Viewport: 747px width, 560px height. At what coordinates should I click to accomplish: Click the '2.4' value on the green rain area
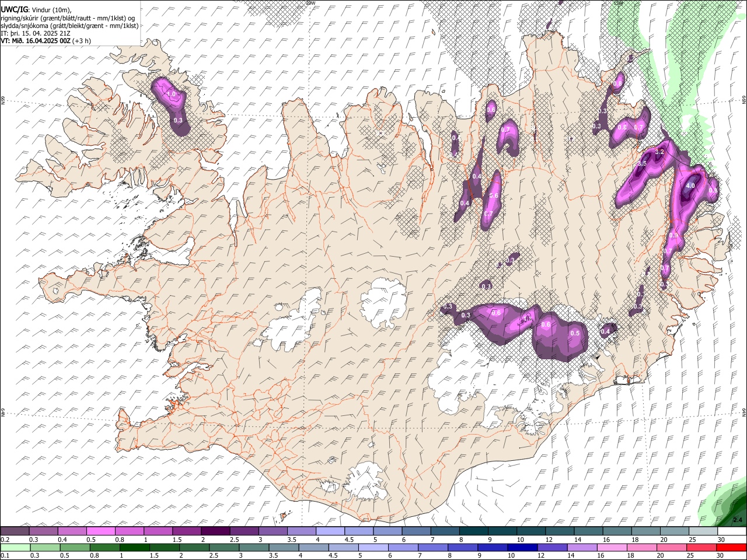[x=737, y=520]
